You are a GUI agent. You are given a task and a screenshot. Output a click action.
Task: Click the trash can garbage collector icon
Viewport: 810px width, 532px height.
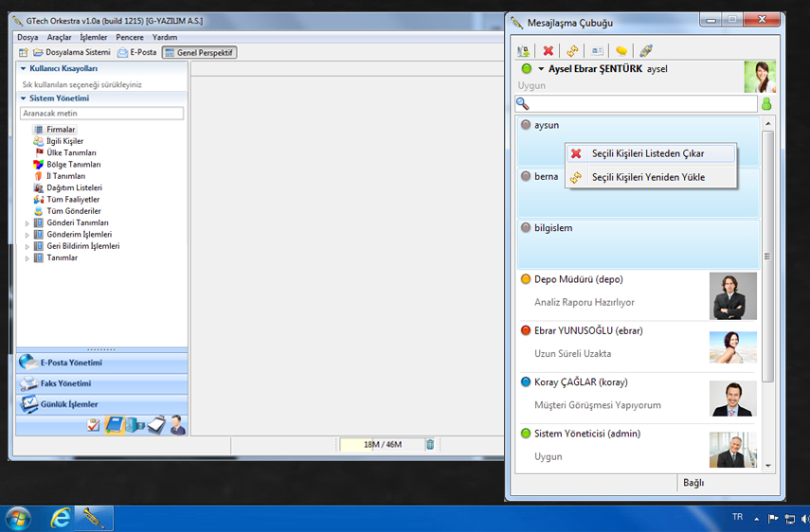point(429,445)
